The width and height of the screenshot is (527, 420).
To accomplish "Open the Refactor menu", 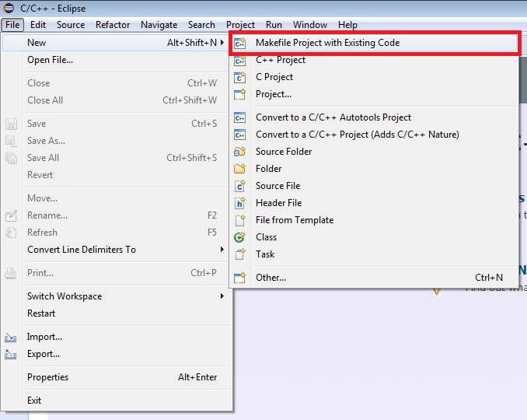I will pos(113,25).
